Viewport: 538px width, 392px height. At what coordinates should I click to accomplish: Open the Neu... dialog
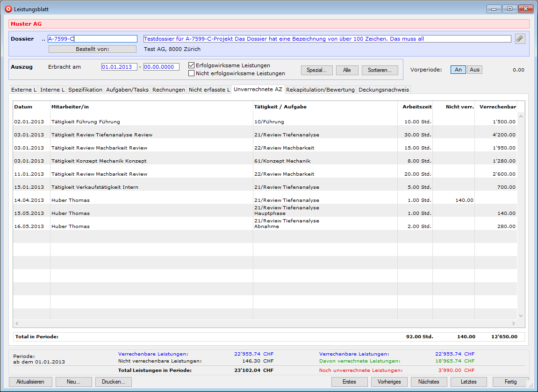pos(73,382)
